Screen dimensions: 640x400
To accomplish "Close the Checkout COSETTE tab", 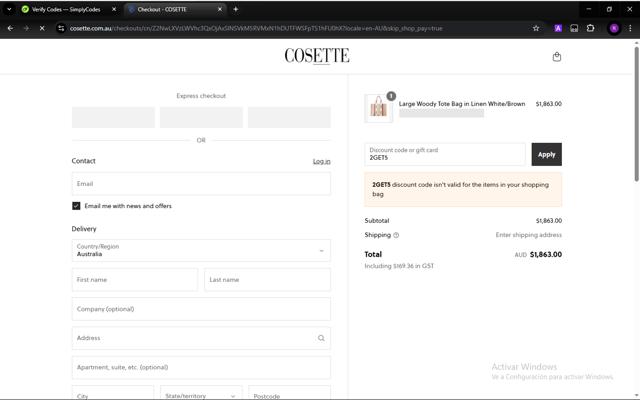I will [220, 9].
